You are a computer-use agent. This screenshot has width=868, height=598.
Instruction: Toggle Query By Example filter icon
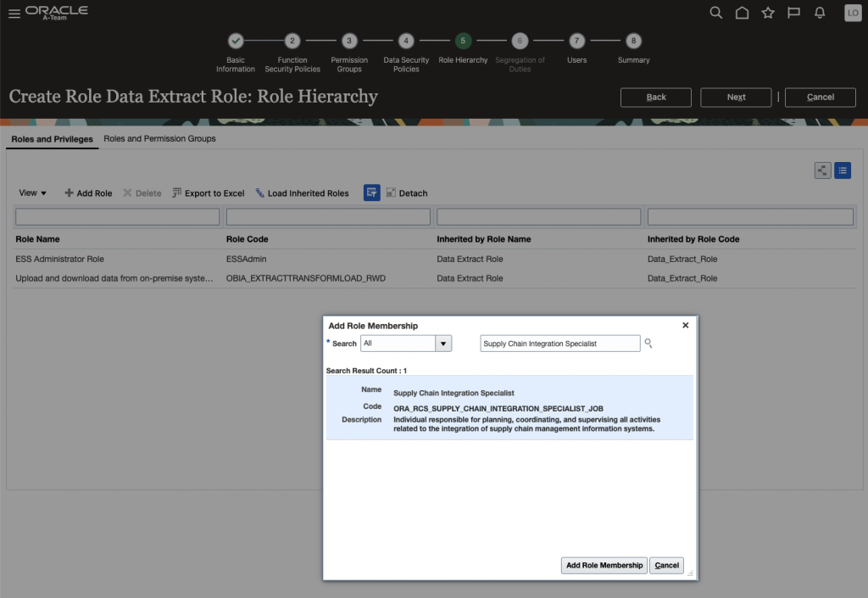click(372, 193)
